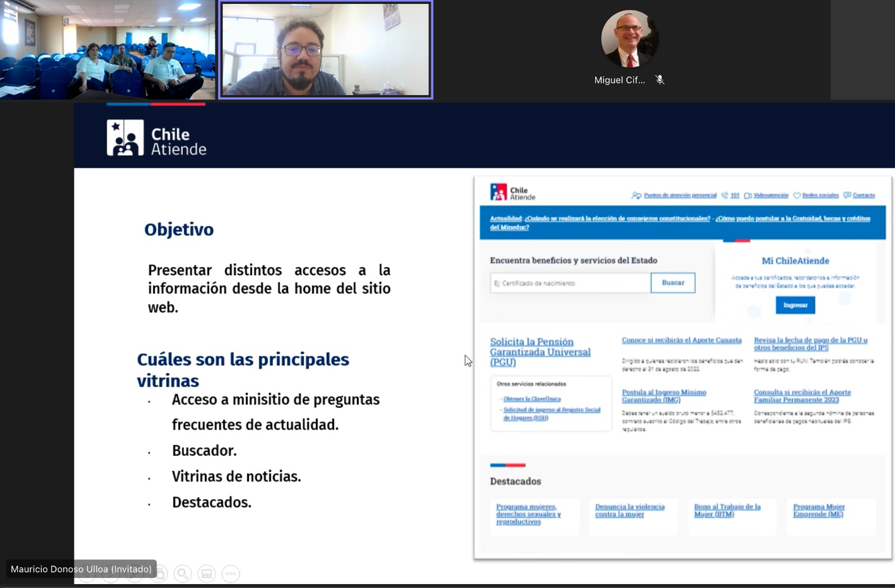This screenshot has width=895, height=588.
Task: Click the Buscar search button
Action: (673, 283)
